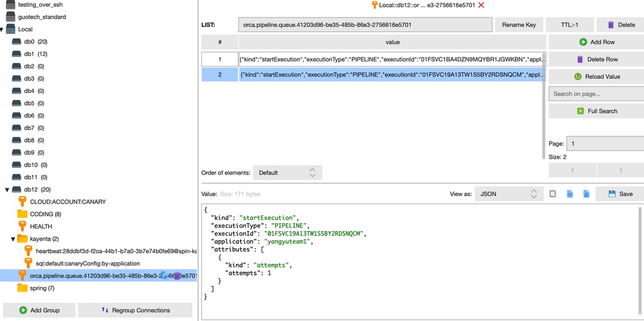The width and height of the screenshot is (644, 321).
Task: Close the orca.pipeline.queue key tab
Action: 481,5
